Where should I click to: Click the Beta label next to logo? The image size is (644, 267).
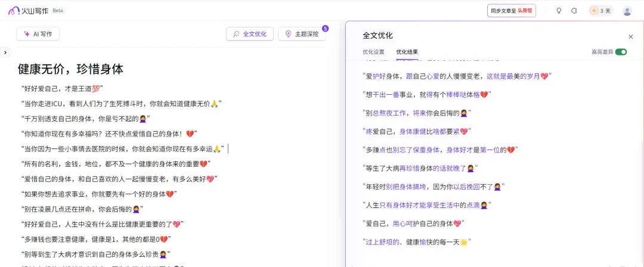point(58,10)
